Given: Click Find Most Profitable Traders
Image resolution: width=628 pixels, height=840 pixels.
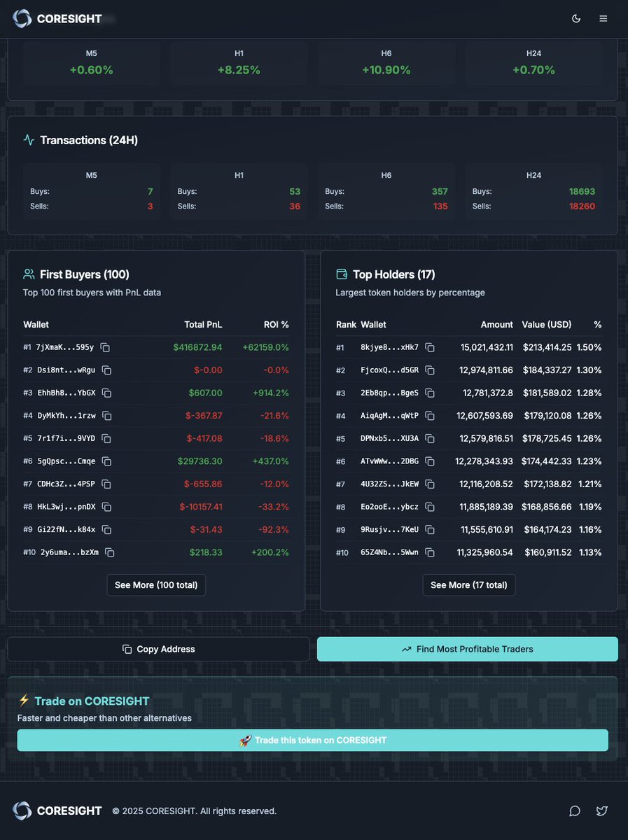Looking at the screenshot, I should click(467, 649).
